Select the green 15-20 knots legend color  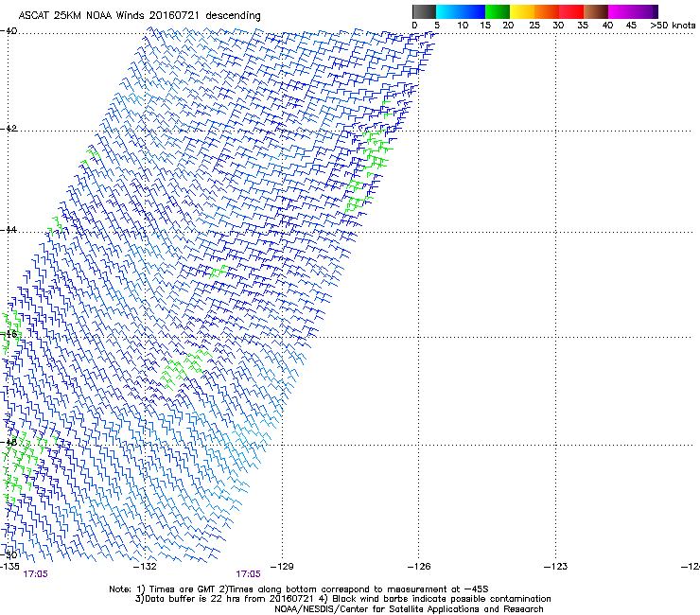(x=498, y=11)
